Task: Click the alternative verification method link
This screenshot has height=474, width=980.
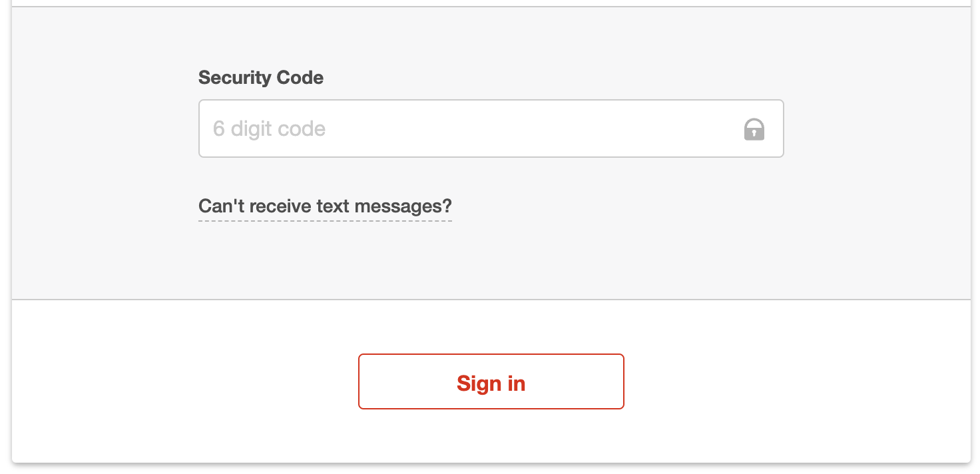Action: pyautogui.click(x=325, y=206)
